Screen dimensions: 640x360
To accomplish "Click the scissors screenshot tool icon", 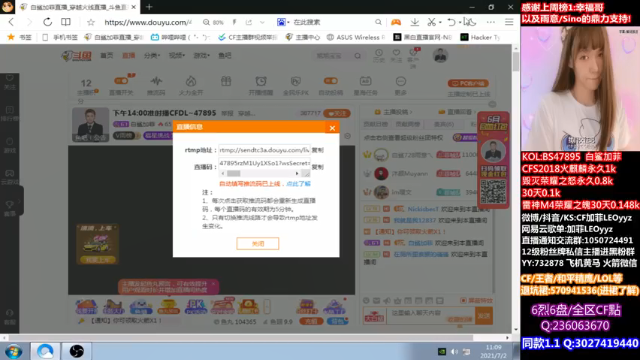I will coord(431,22).
